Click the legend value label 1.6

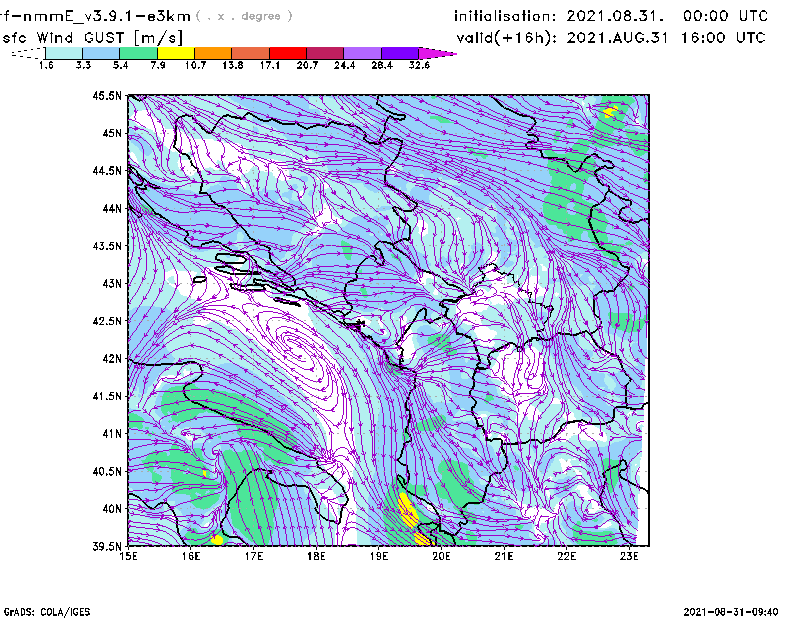[x=46, y=65]
